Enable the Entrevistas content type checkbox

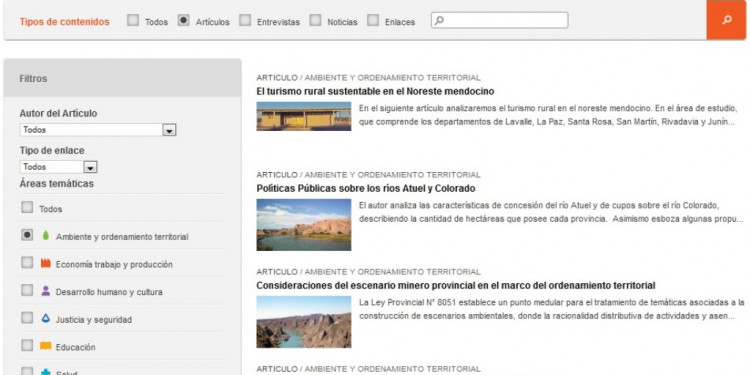pyautogui.click(x=245, y=20)
